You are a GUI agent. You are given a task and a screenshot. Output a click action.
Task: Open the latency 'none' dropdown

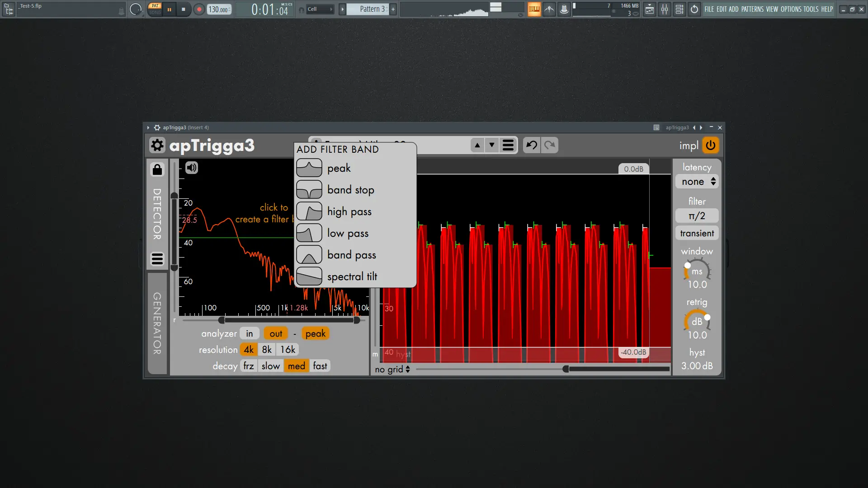[697, 182]
